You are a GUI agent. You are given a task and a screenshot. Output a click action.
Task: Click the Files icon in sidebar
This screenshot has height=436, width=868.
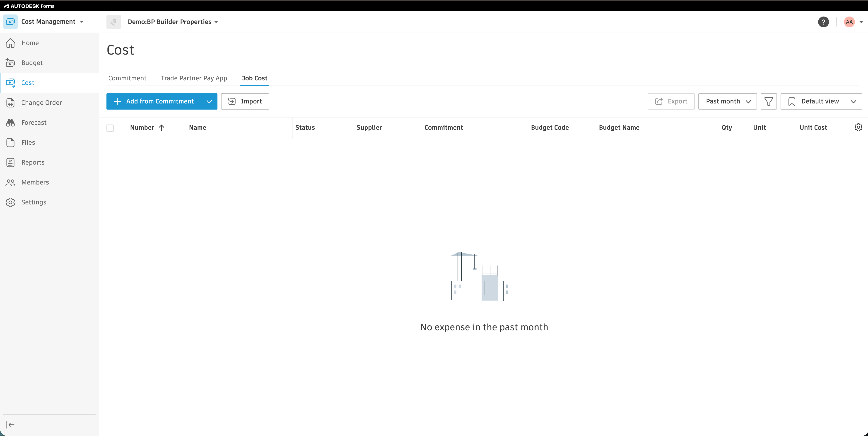[10, 142]
